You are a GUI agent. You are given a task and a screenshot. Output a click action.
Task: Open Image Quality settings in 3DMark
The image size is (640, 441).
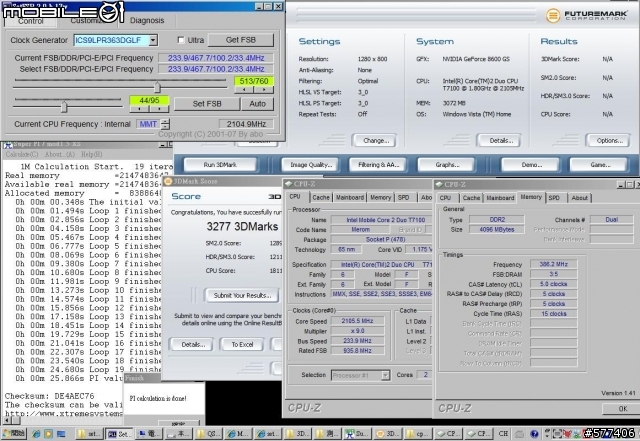click(x=311, y=165)
